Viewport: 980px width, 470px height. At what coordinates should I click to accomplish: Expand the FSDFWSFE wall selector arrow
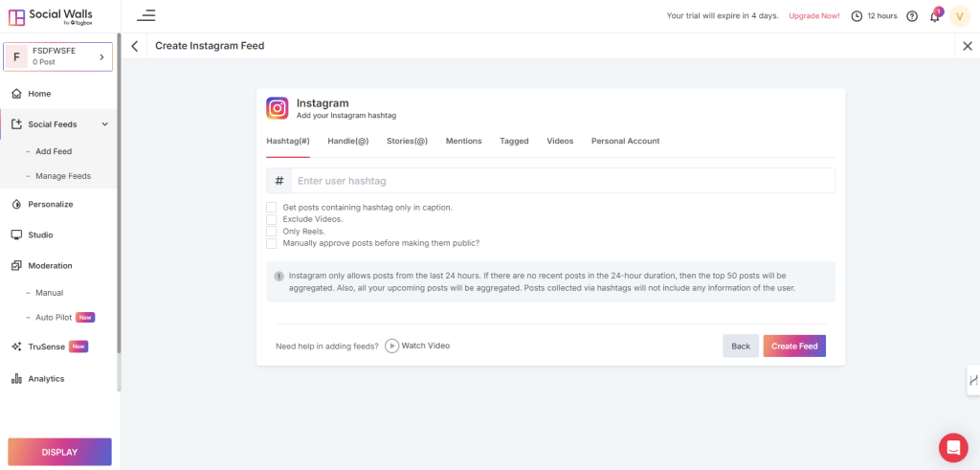pos(101,57)
